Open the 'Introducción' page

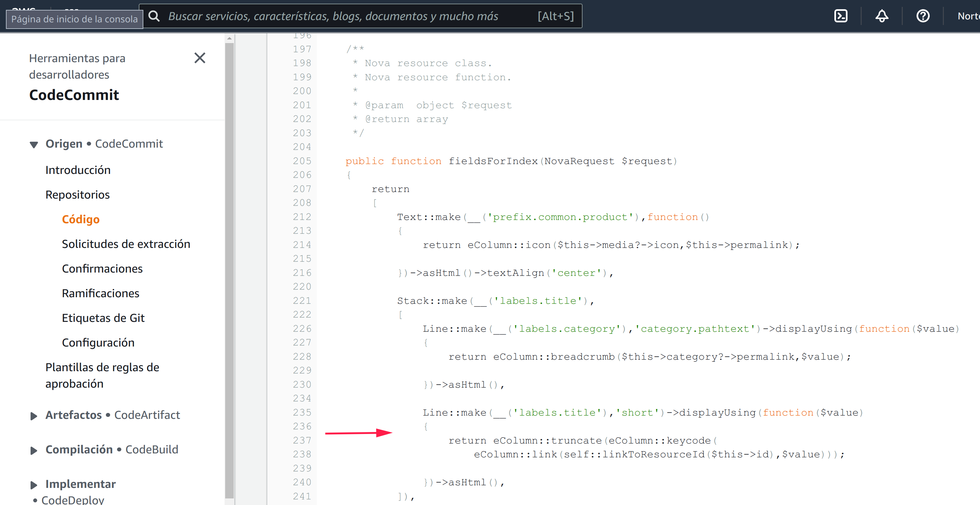pos(78,170)
